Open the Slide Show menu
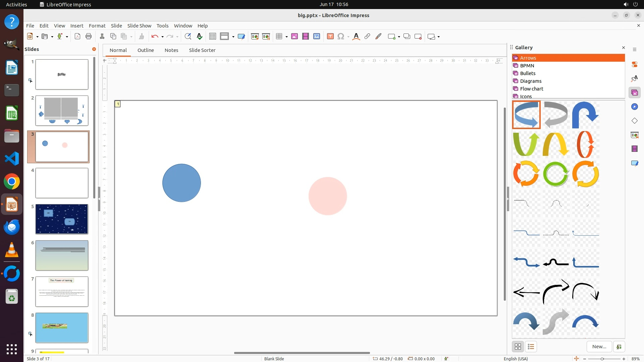 point(139,26)
